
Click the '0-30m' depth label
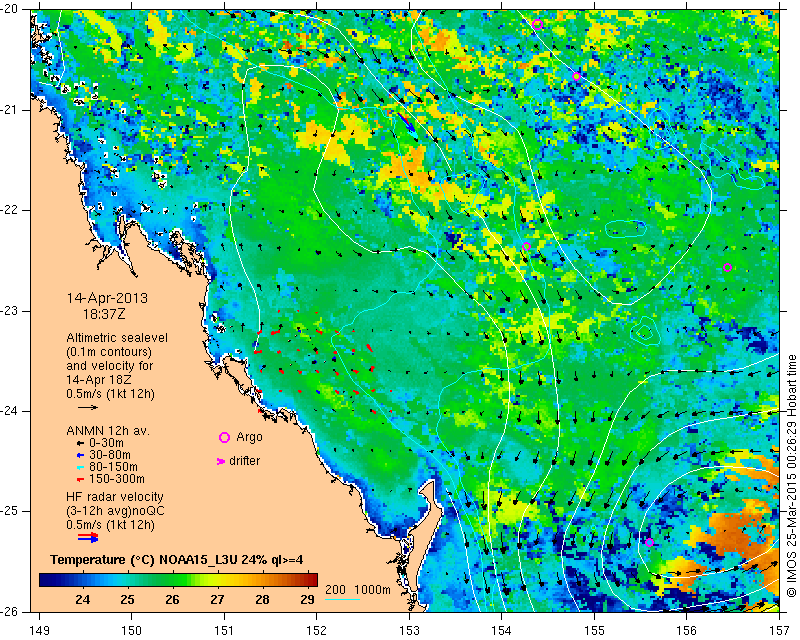click(x=106, y=443)
